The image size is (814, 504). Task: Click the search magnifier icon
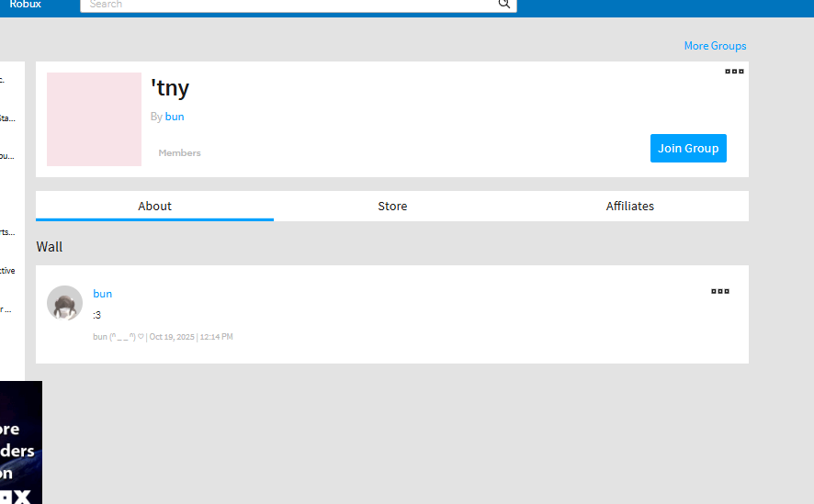tap(504, 5)
